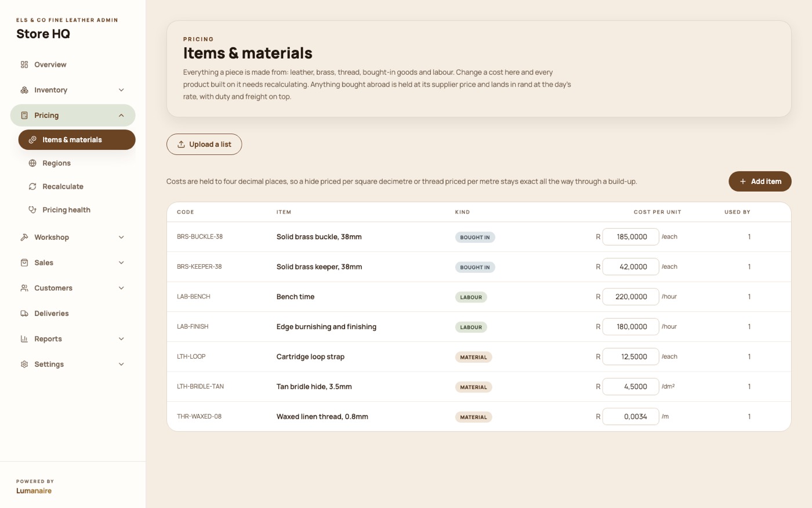Click the USED BY column header
Viewport: 812px width, 508px height.
click(x=737, y=212)
